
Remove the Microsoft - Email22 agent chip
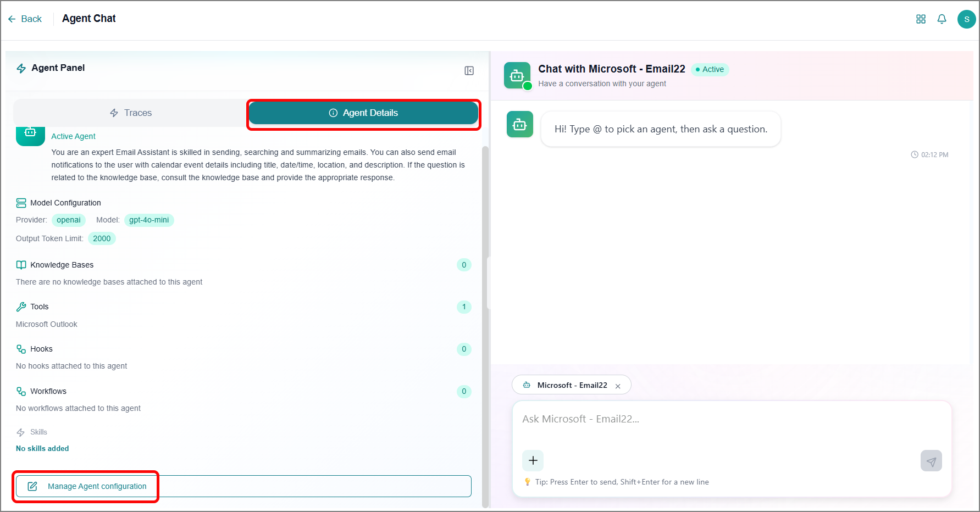[618, 386]
